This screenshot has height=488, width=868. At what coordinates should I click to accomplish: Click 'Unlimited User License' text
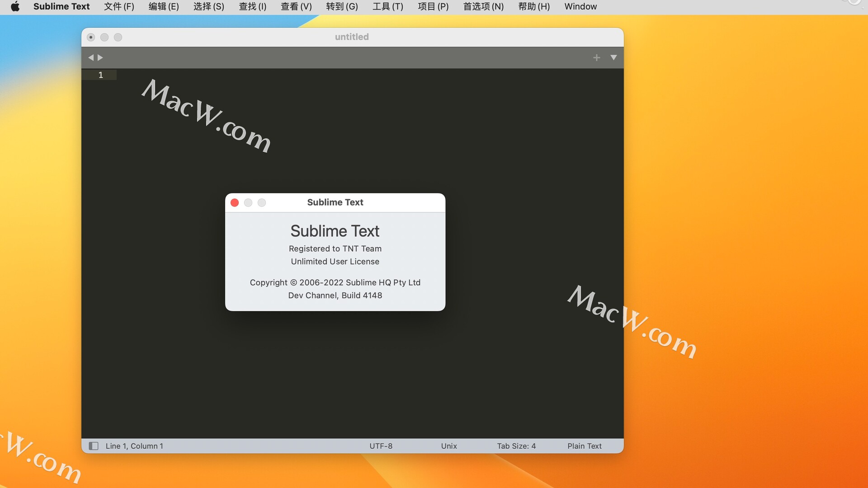point(335,262)
